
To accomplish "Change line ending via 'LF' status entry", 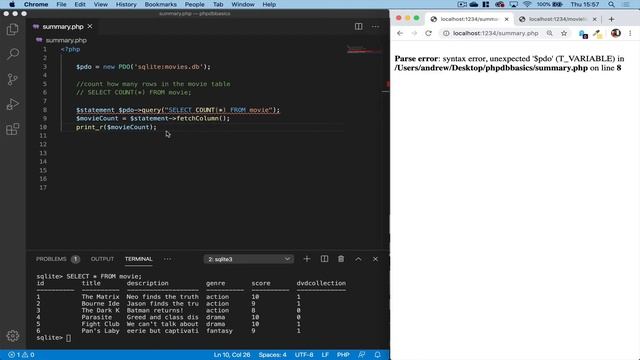I will (325, 355).
